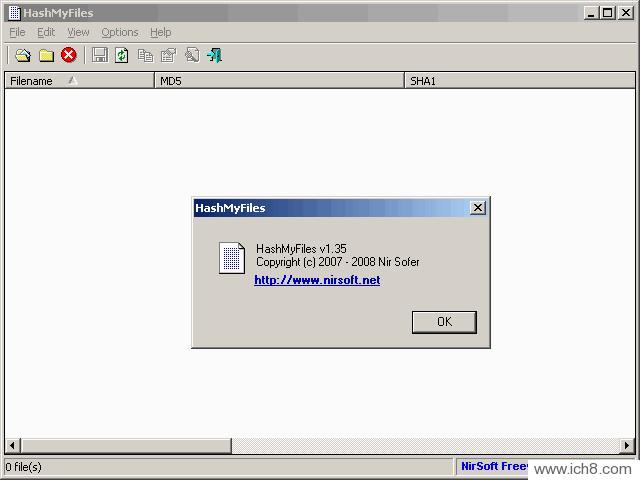This screenshot has height=480, width=640.
Task: Maximize the main HashMyFiles window
Action: pyautogui.click(x=607, y=13)
